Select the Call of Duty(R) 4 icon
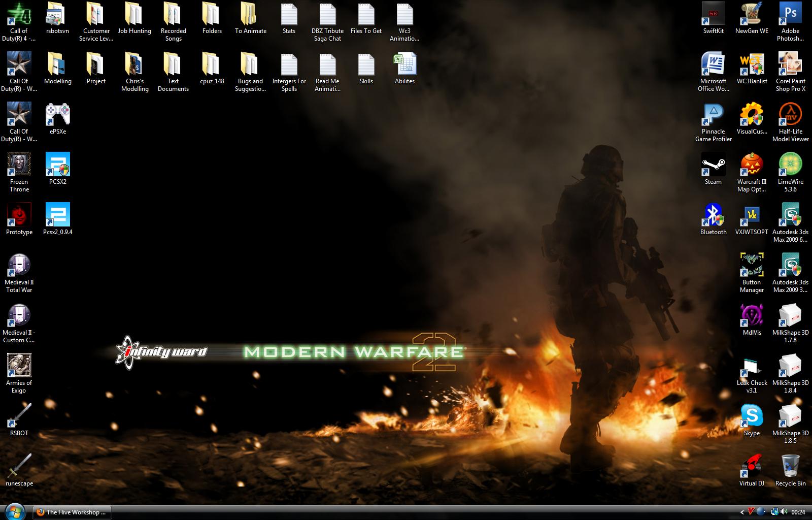Screen dimensions: 812x520 [19, 22]
